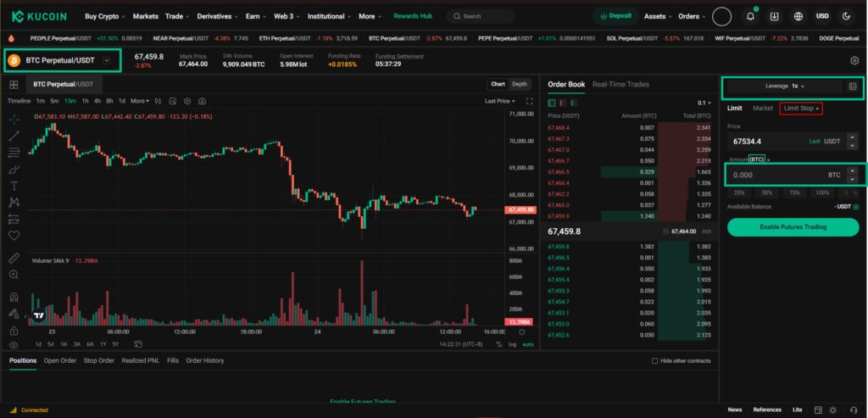
Task: Open the Rewards Hub link
Action: (x=413, y=17)
